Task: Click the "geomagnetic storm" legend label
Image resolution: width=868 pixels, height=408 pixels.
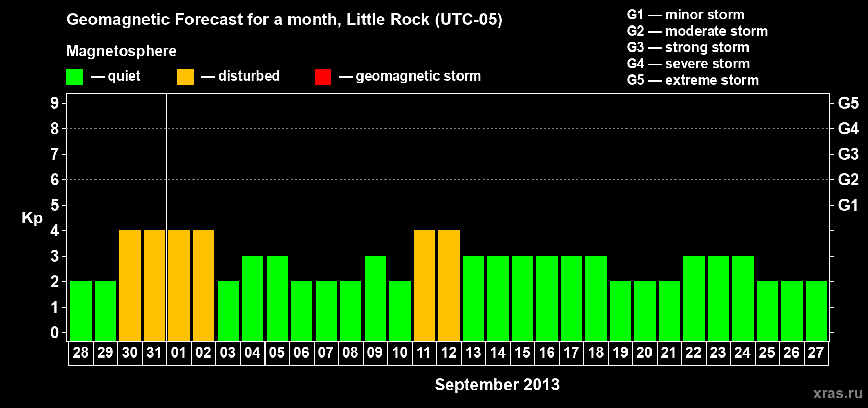Action: [418, 76]
